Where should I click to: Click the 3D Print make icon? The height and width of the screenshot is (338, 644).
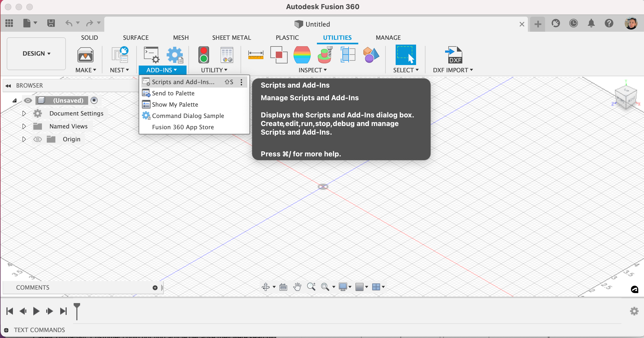(x=85, y=55)
